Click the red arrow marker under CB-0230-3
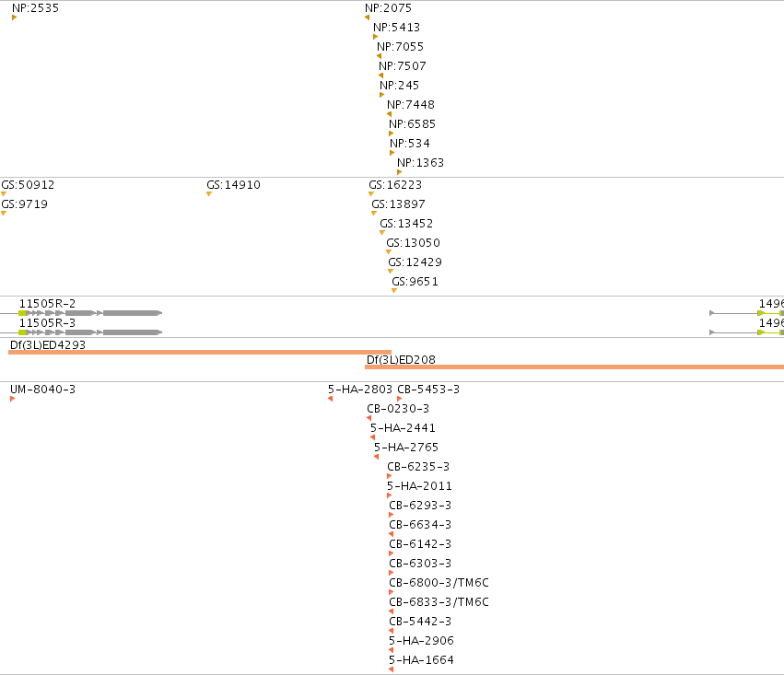 tap(369, 418)
